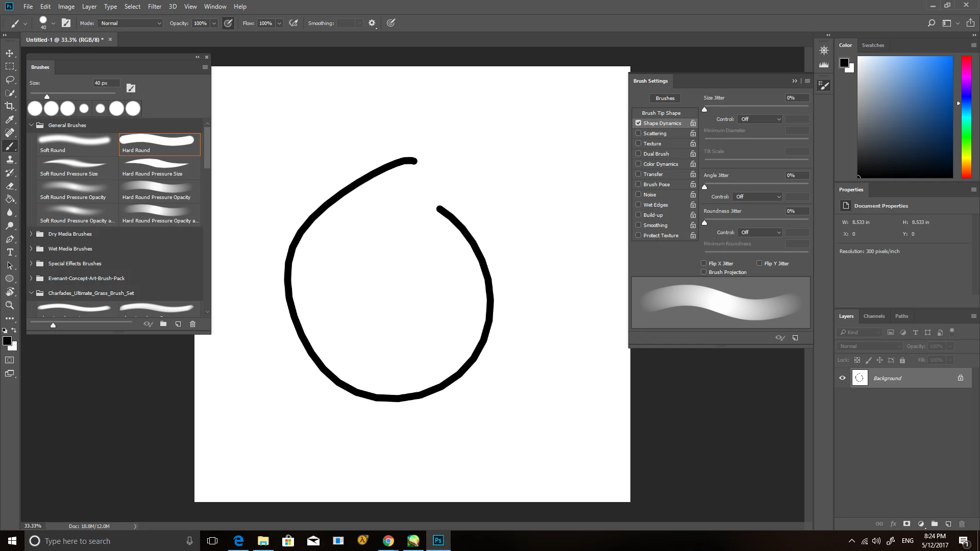Expand the Dry Media Brushes folder

(31, 234)
